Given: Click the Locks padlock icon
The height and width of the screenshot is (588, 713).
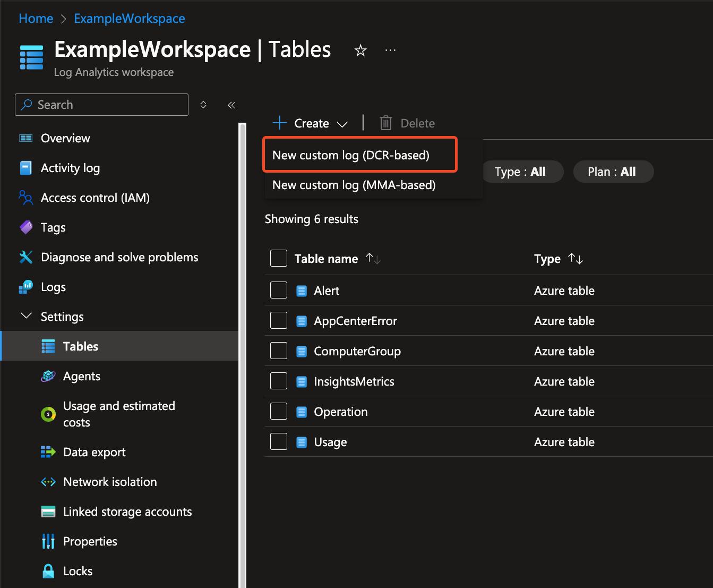Looking at the screenshot, I should coord(48,571).
